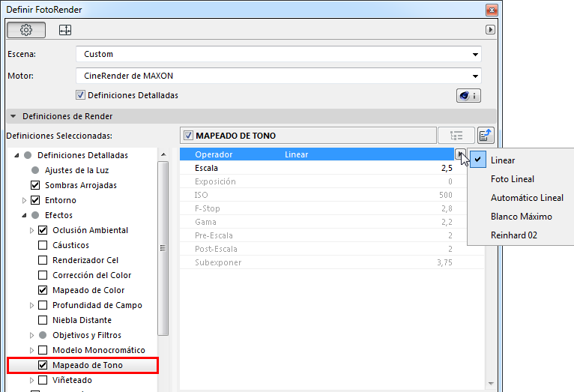Open the Escena dropdown
This screenshot has width=574, height=392.
tap(279, 54)
